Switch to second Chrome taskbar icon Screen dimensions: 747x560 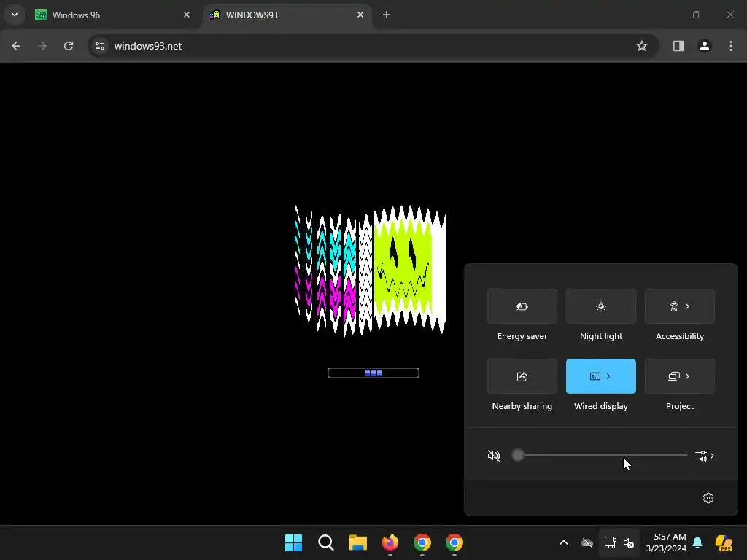pos(454,542)
